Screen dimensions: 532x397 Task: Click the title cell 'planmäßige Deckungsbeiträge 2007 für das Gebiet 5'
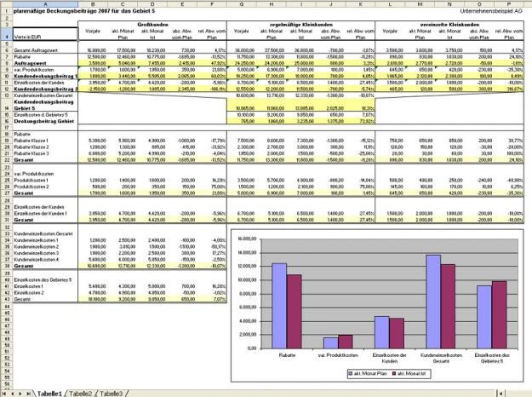pyautogui.click(x=84, y=11)
